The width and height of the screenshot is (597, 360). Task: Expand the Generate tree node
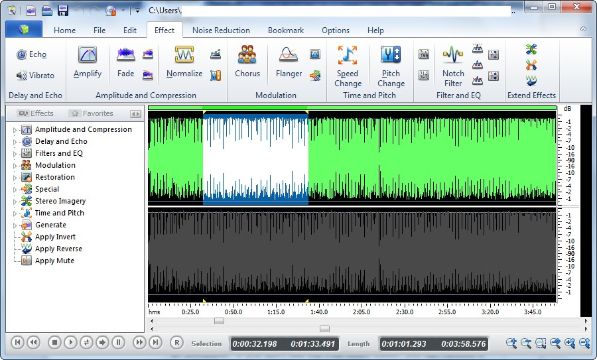point(14,226)
